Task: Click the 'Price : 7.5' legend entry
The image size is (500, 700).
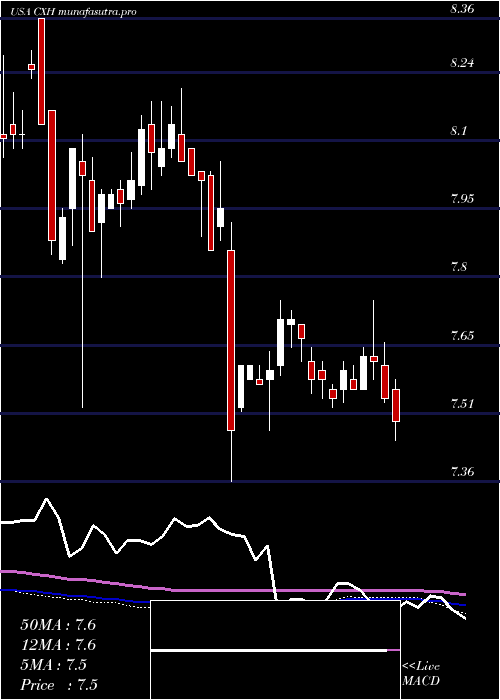Action: (59, 685)
